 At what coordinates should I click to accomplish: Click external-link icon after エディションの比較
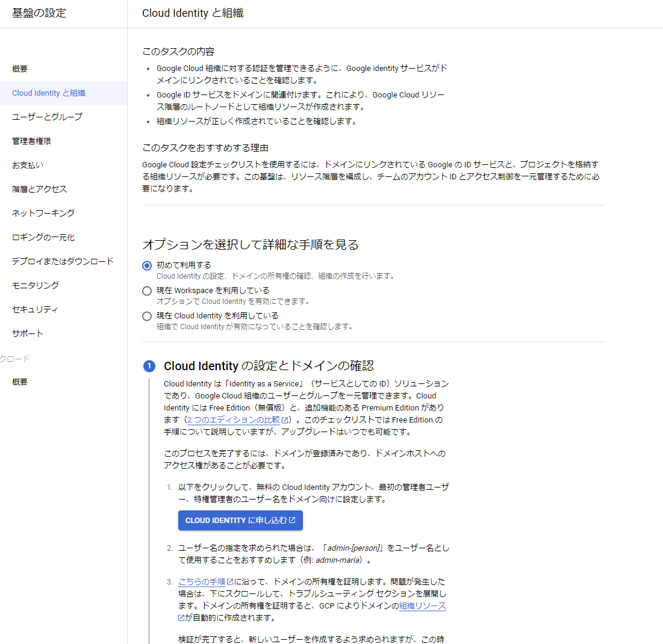[285, 420]
